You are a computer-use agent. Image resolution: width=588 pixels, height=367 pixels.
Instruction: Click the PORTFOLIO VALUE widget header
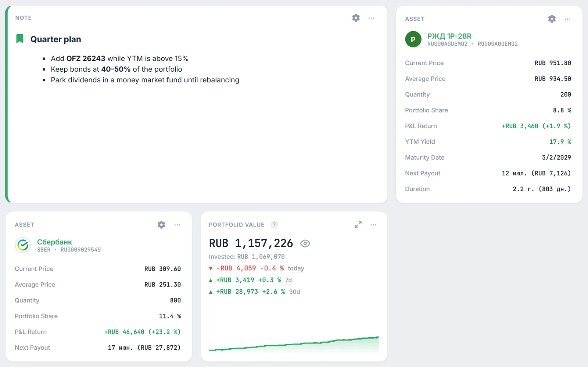236,225
